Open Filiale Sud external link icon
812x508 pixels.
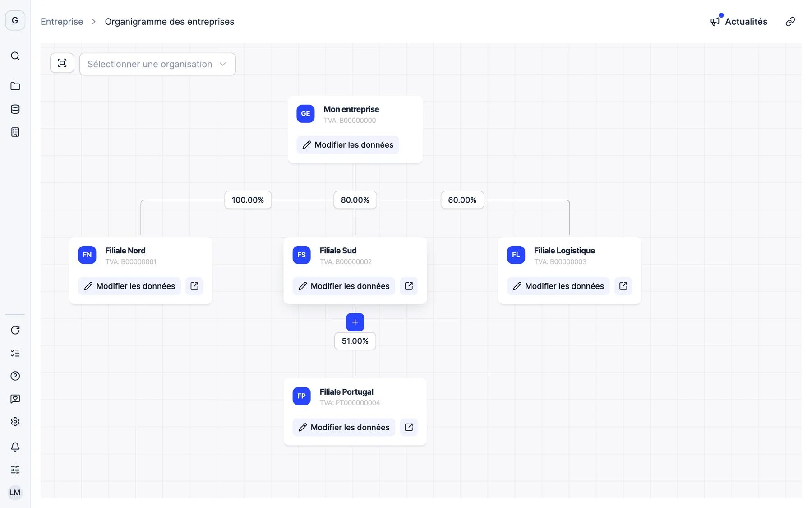coord(409,286)
